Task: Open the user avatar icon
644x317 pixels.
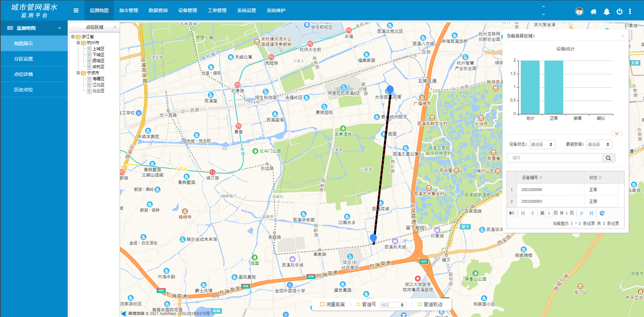Action: (x=579, y=12)
